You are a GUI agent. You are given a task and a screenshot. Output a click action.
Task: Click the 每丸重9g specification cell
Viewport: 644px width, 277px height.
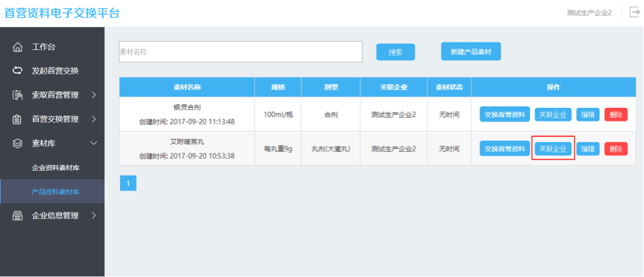click(x=278, y=149)
